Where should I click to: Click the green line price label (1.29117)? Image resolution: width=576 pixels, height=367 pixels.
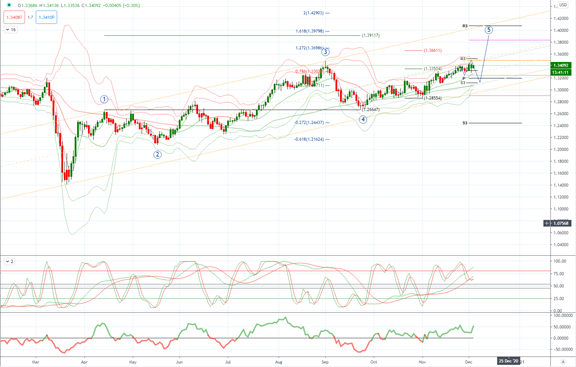point(371,35)
